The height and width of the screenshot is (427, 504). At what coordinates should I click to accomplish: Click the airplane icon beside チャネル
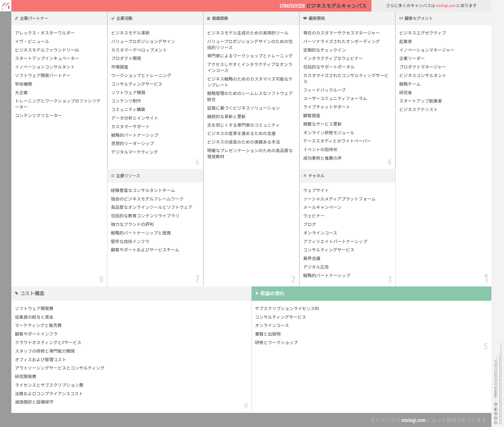coord(305,176)
